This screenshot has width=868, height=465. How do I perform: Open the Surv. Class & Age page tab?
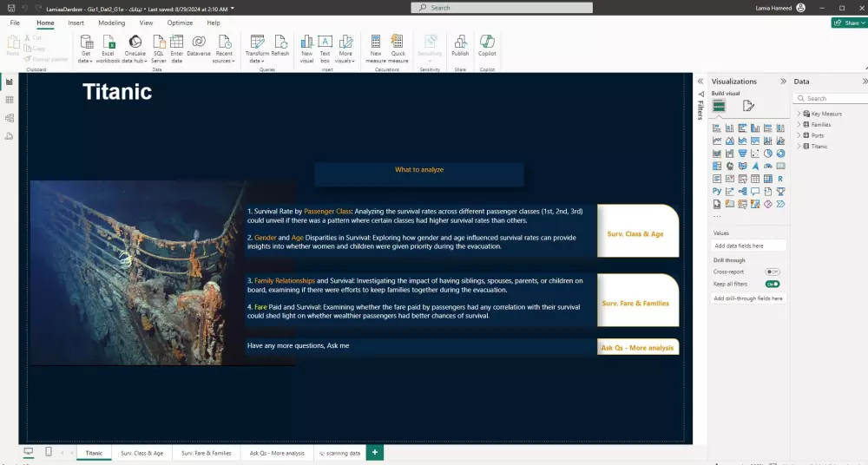click(x=141, y=453)
